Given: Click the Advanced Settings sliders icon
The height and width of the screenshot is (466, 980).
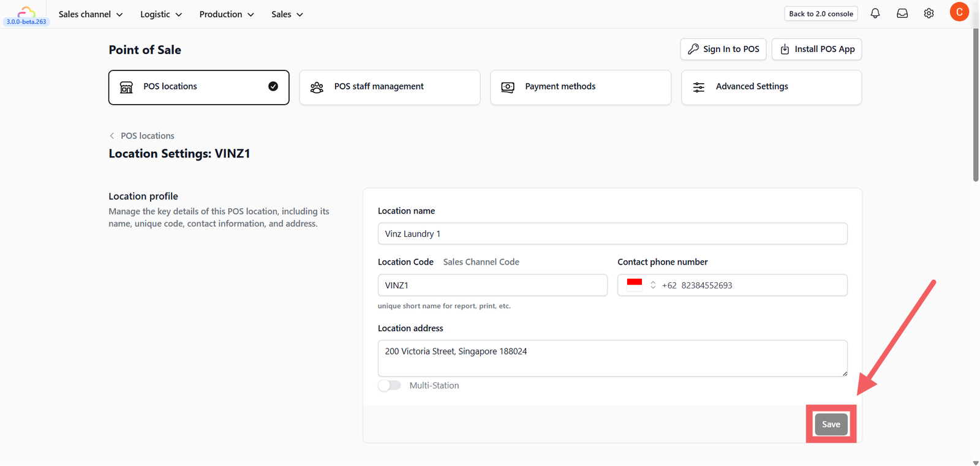Looking at the screenshot, I should 699,88.
